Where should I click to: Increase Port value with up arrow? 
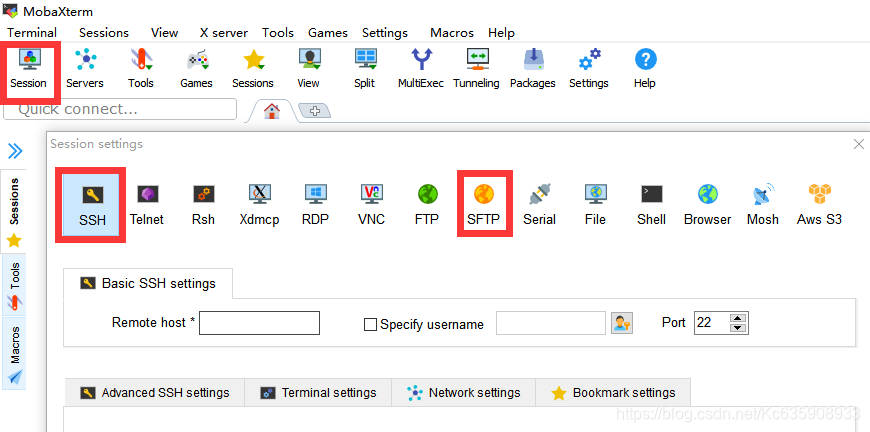(x=737, y=318)
